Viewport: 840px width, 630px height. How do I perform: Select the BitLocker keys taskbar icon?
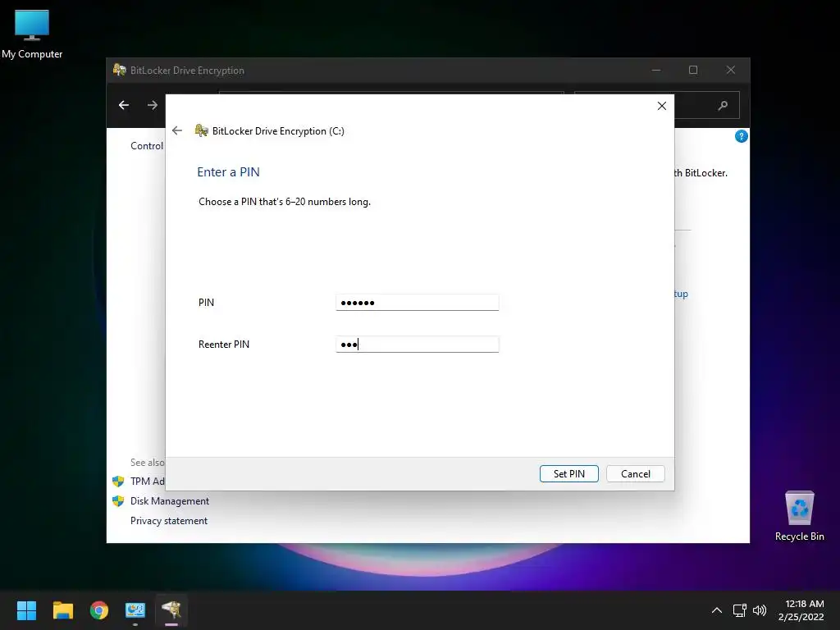[x=171, y=610]
